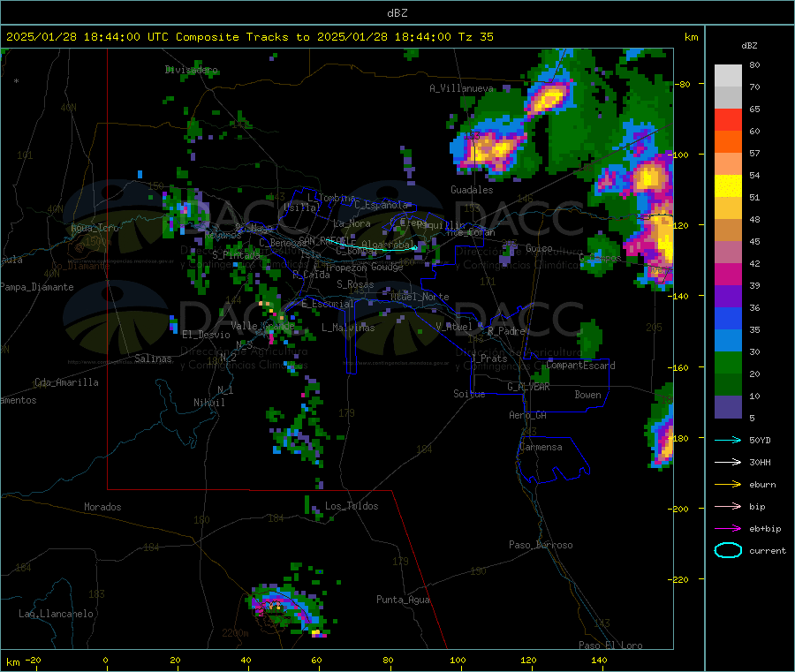Click the cyan storm track near Algarrobal
The width and height of the screenshot is (795, 672).
tap(373, 246)
